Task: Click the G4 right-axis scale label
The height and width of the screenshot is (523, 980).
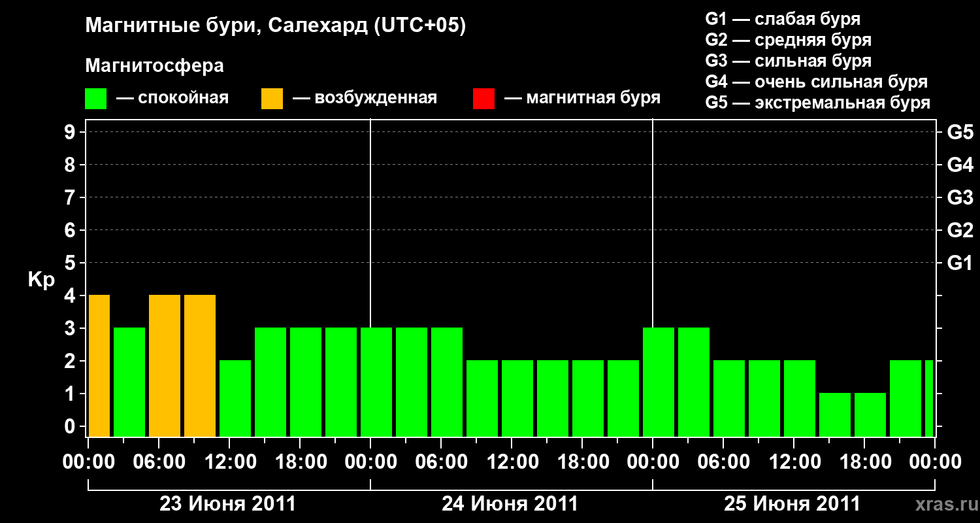Action: coord(960,165)
